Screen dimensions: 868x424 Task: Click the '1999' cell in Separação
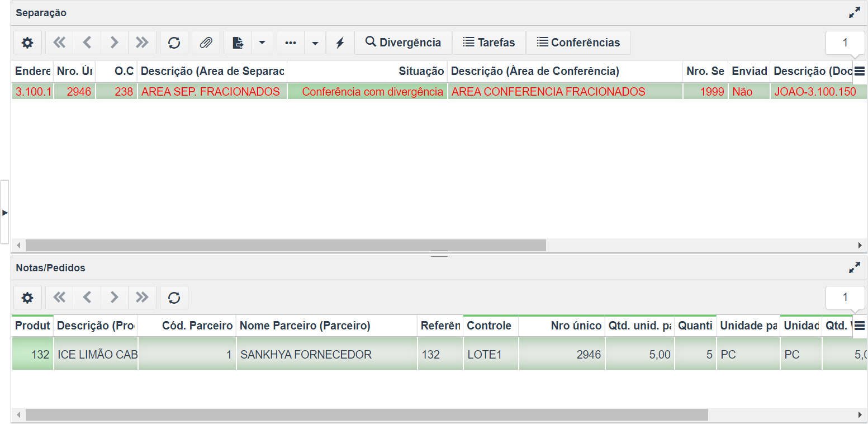(x=705, y=92)
